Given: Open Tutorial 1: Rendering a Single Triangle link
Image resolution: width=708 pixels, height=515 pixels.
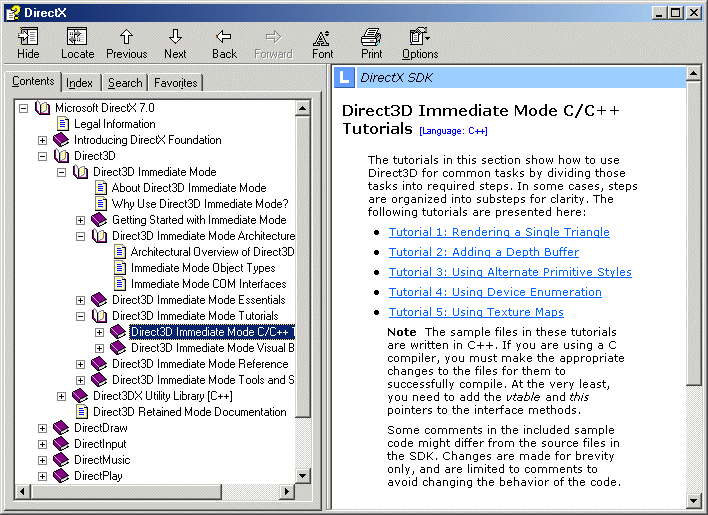Looking at the screenshot, I should click(x=498, y=232).
